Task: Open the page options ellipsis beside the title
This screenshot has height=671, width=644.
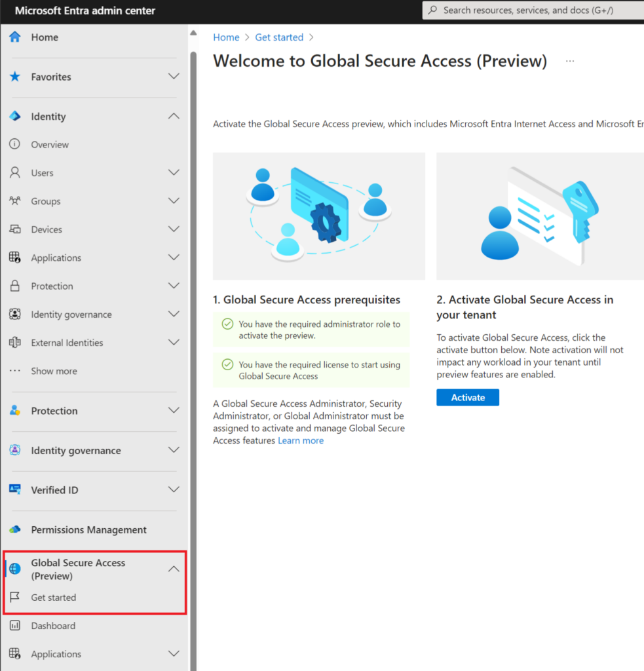Action: point(570,61)
